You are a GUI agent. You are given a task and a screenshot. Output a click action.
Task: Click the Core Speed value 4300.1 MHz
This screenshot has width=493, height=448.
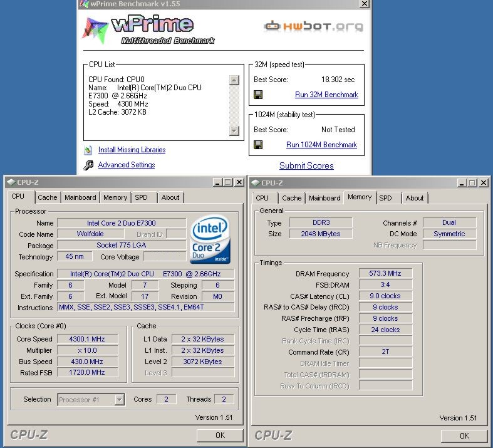click(87, 339)
